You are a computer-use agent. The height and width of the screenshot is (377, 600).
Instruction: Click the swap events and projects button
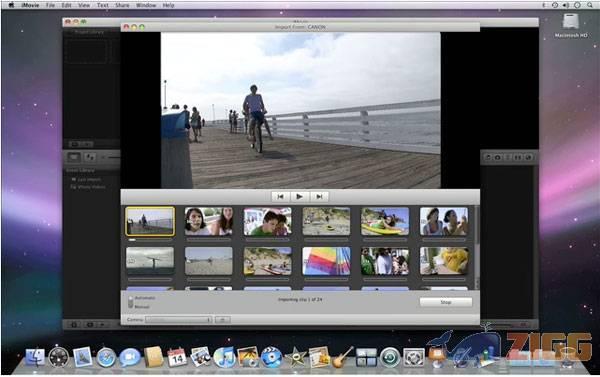[90, 157]
